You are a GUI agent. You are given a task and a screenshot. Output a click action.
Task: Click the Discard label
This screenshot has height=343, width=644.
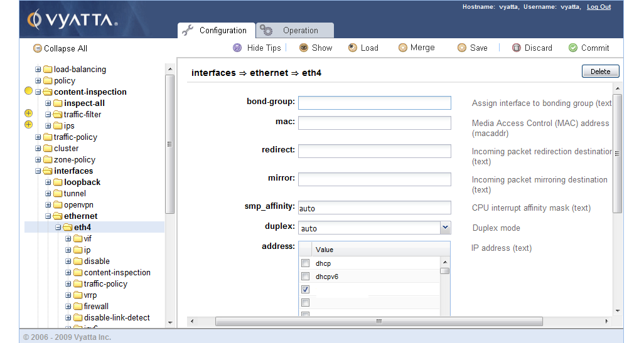point(539,48)
